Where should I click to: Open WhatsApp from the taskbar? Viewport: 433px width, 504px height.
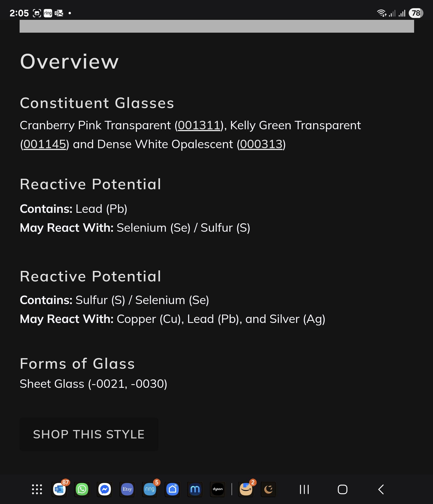82,489
